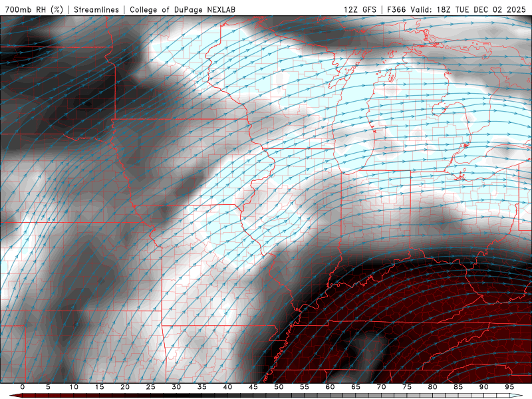Select the "30" color scale label
Viewport: 532px width, 399px height.
[176, 387]
